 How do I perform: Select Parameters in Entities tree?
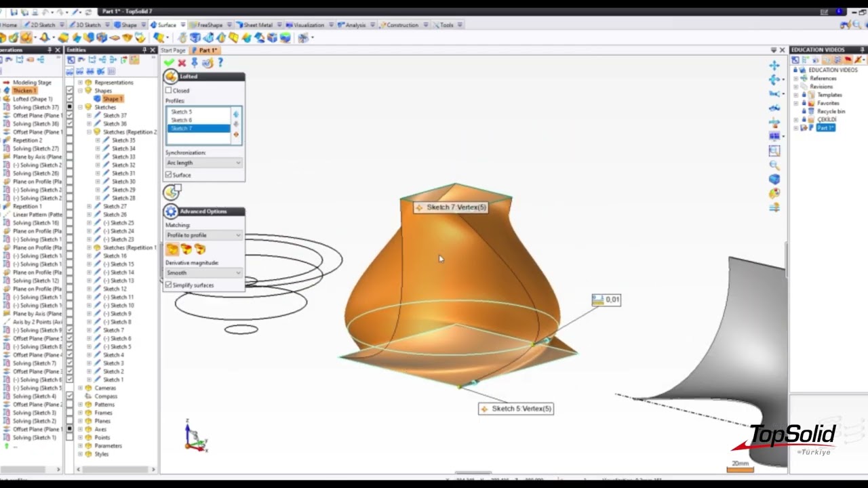pyautogui.click(x=108, y=446)
